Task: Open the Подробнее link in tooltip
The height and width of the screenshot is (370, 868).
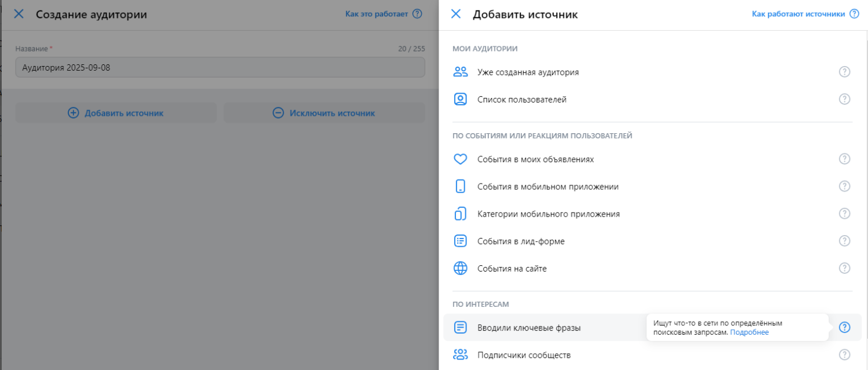Action: (749, 332)
